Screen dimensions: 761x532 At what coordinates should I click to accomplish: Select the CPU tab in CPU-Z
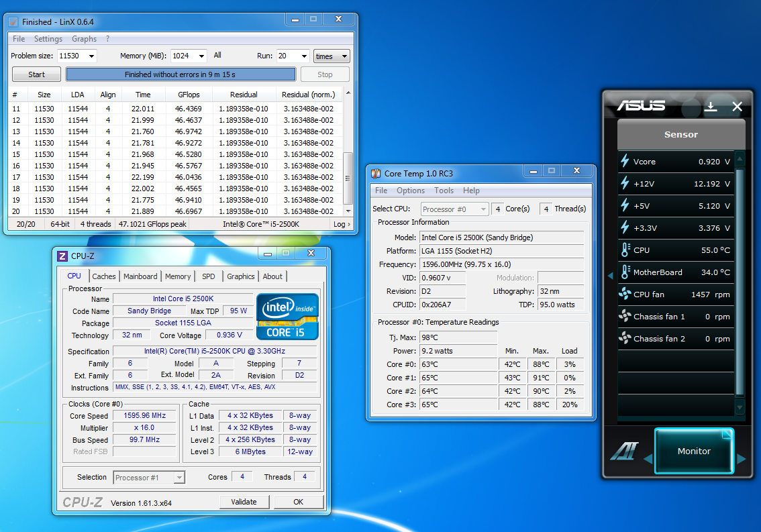74,276
